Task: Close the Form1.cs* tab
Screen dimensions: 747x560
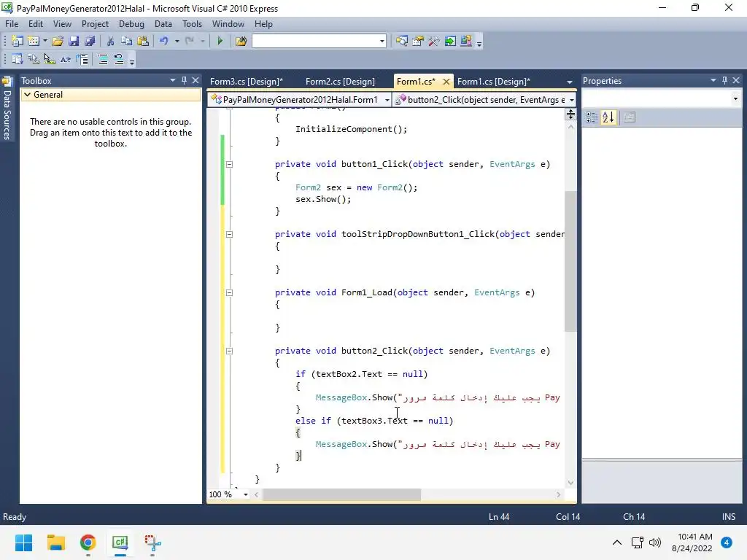Action: coord(446,82)
